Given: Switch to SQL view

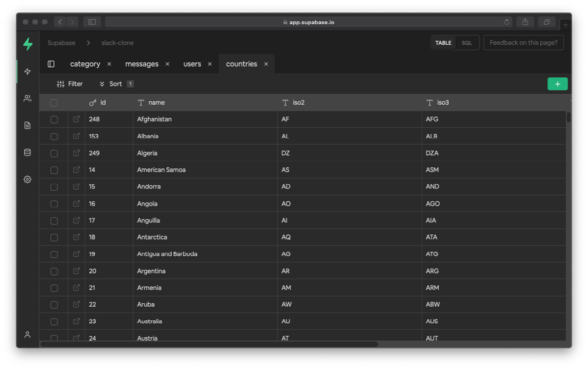Looking at the screenshot, I should point(467,43).
